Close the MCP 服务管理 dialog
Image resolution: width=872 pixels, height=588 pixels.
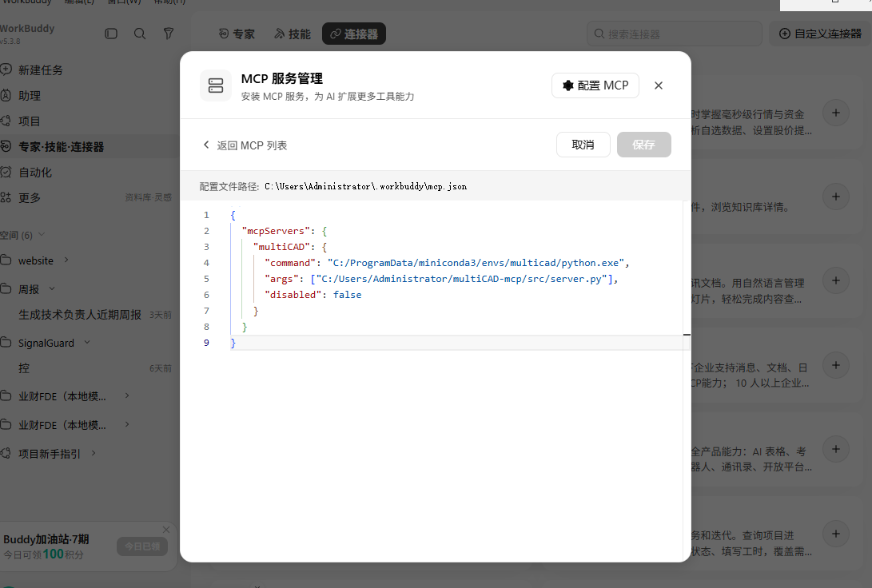[x=659, y=85]
